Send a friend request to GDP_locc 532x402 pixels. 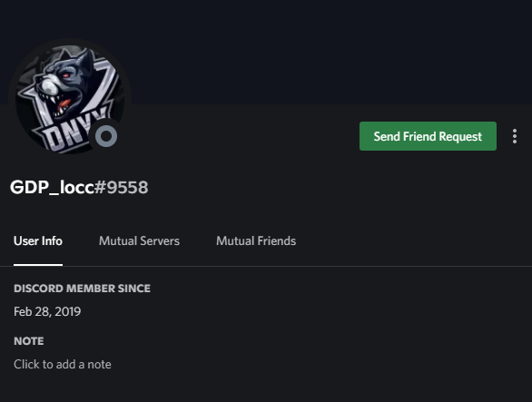[x=428, y=136]
